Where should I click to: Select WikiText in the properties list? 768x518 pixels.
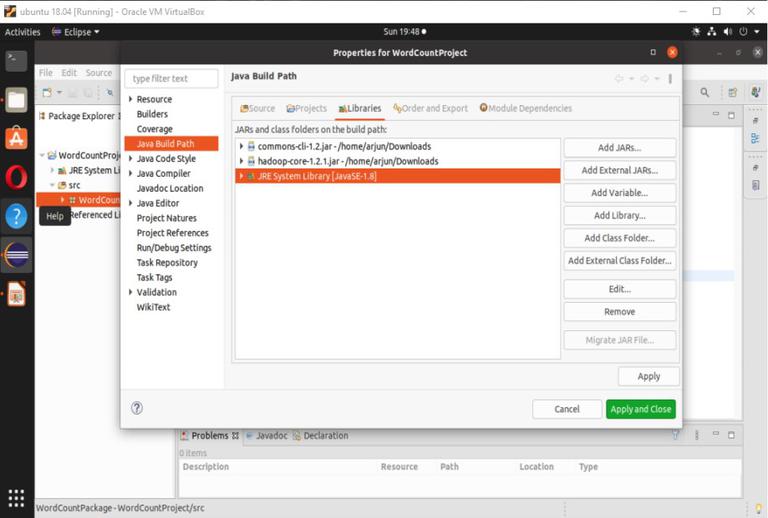pos(153,307)
